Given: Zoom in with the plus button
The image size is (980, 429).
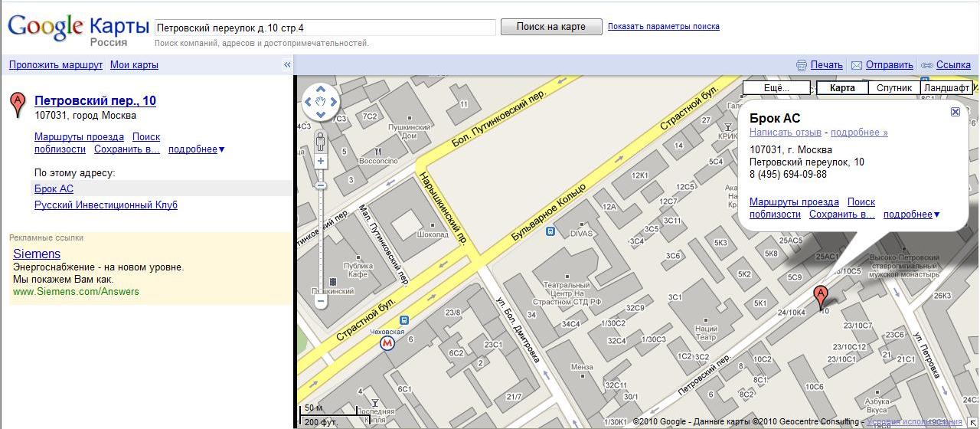Looking at the screenshot, I should [x=321, y=161].
